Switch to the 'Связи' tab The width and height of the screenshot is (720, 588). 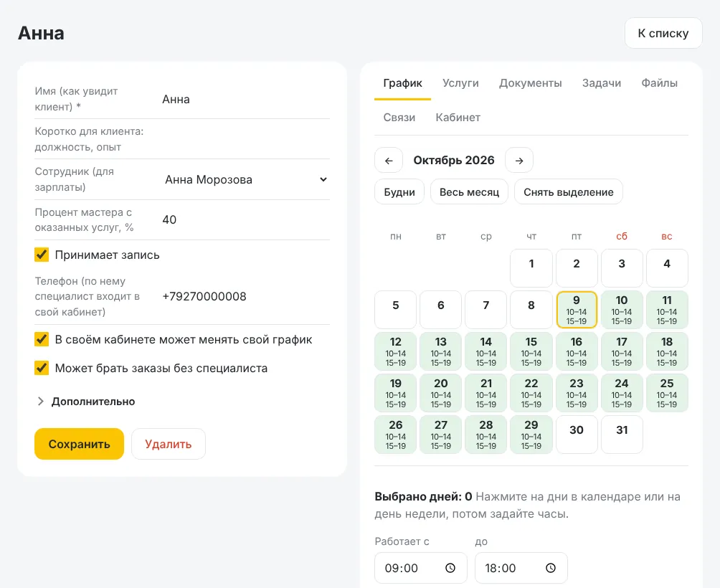point(399,118)
